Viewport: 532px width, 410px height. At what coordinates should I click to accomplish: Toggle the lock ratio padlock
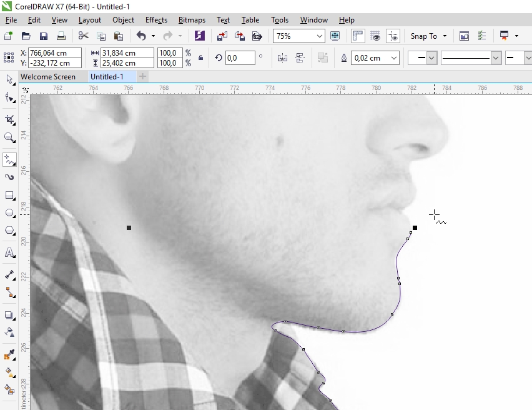click(x=200, y=58)
